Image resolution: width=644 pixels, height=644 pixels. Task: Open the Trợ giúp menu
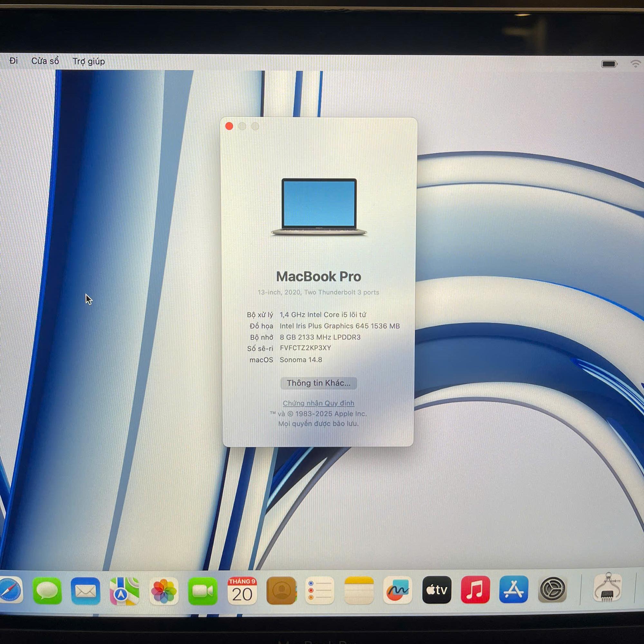pos(89,61)
